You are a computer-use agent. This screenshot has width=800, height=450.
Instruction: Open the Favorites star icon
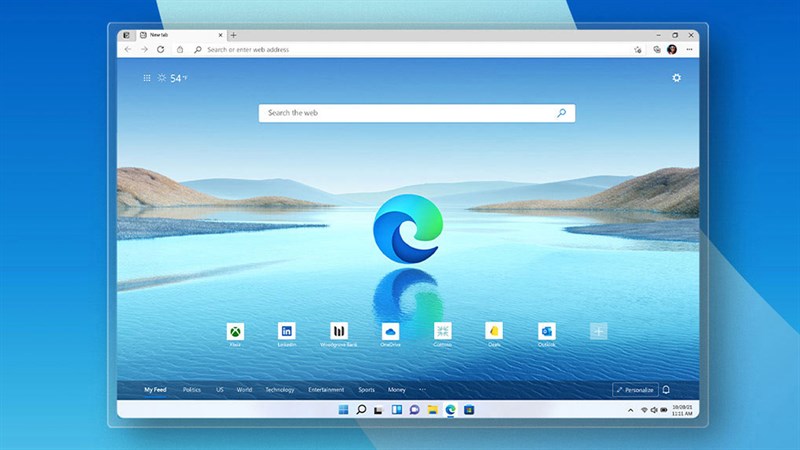(x=638, y=49)
